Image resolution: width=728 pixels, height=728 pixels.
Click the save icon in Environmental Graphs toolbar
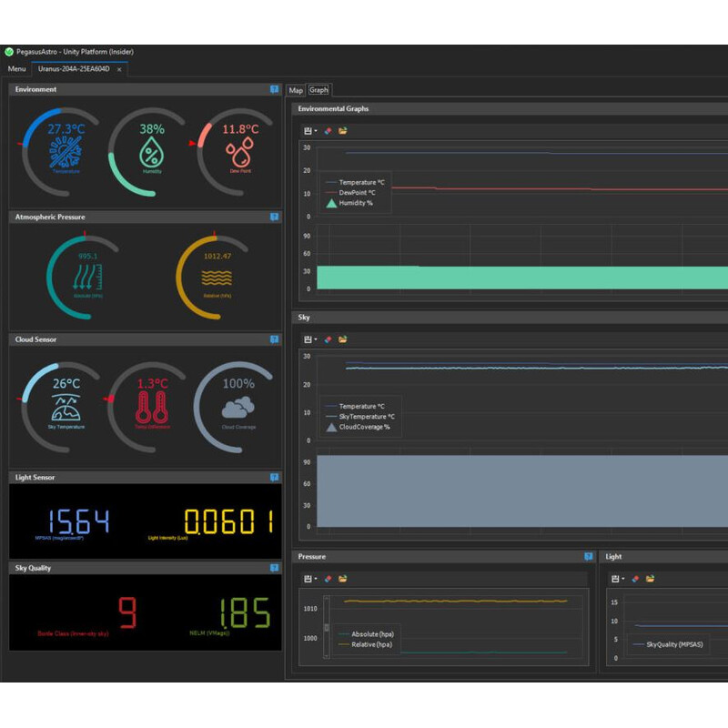pos(307,129)
